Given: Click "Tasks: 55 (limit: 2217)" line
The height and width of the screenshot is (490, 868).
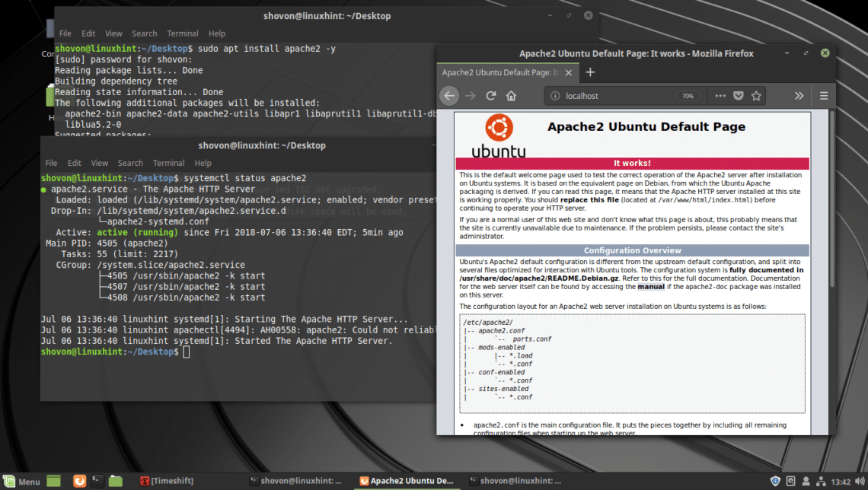Looking at the screenshot, I should [120, 254].
